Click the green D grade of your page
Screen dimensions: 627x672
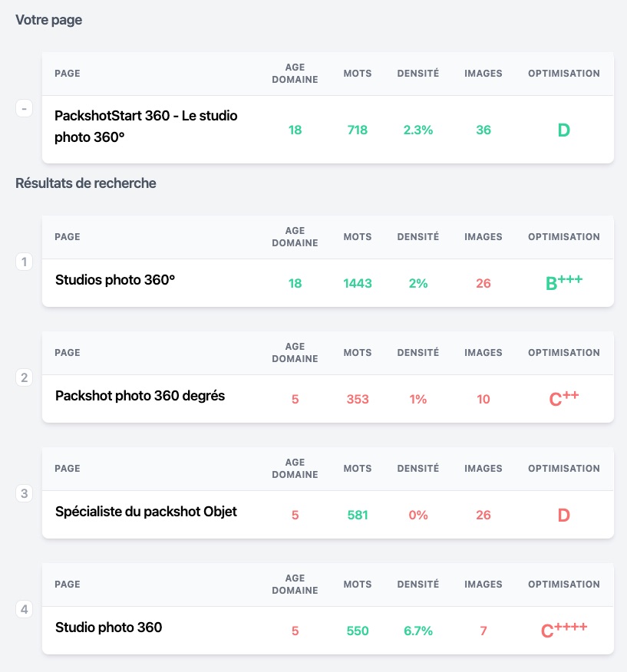(x=563, y=130)
